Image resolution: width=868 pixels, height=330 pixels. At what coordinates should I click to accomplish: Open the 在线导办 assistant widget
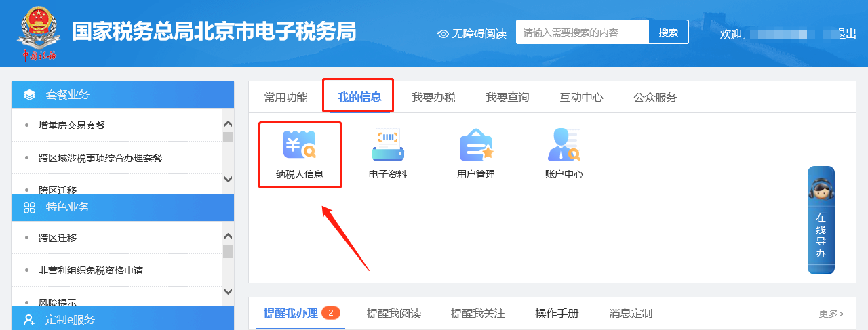pyautogui.click(x=821, y=220)
